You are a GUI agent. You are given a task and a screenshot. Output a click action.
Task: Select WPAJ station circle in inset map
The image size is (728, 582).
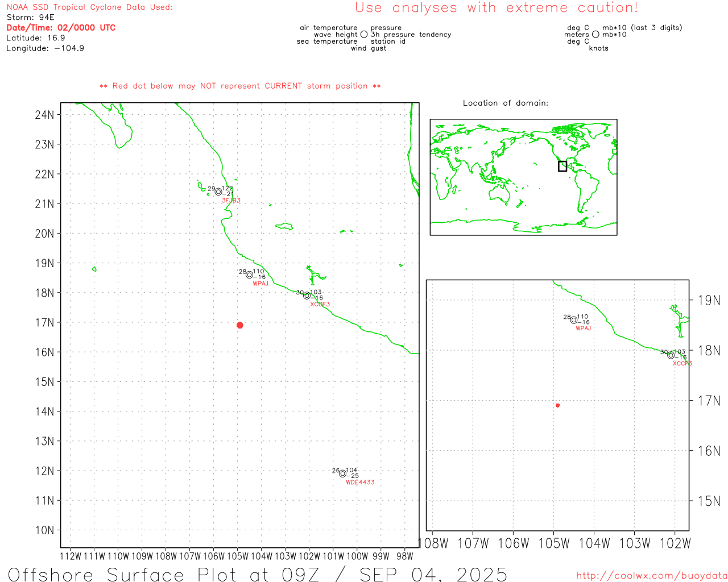(574, 320)
